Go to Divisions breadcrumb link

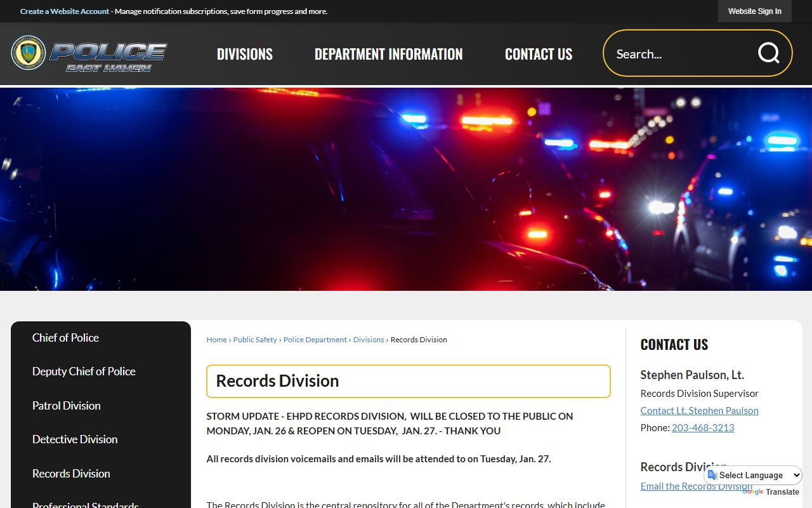point(369,340)
